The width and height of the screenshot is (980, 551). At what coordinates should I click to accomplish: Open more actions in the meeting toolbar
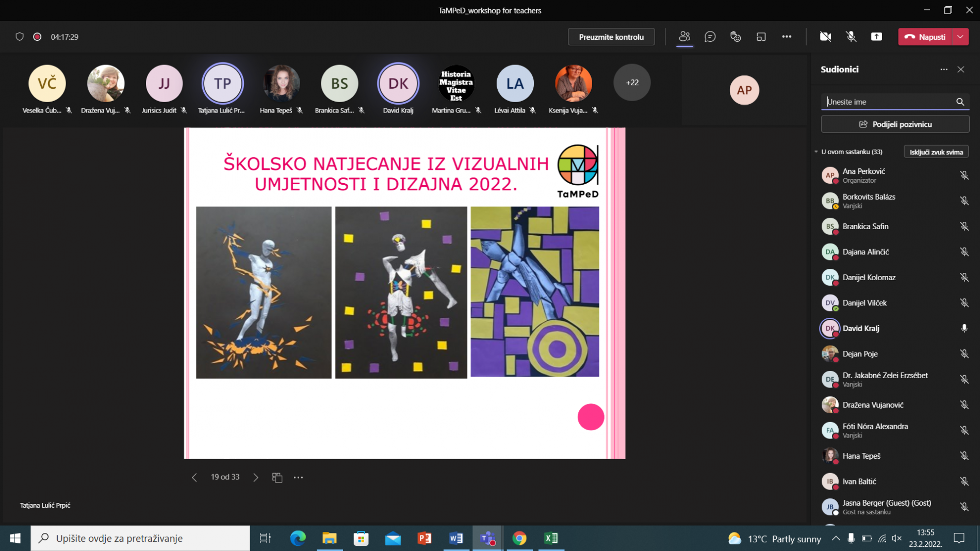[787, 37]
